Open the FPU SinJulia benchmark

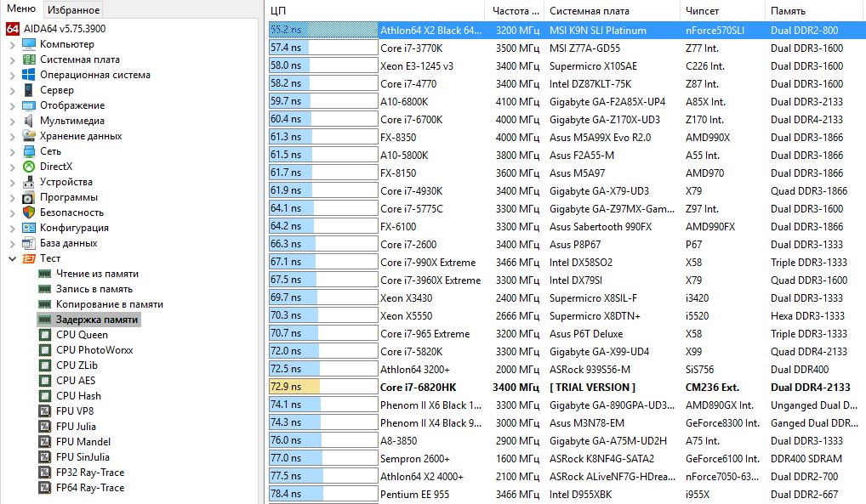[x=83, y=457]
